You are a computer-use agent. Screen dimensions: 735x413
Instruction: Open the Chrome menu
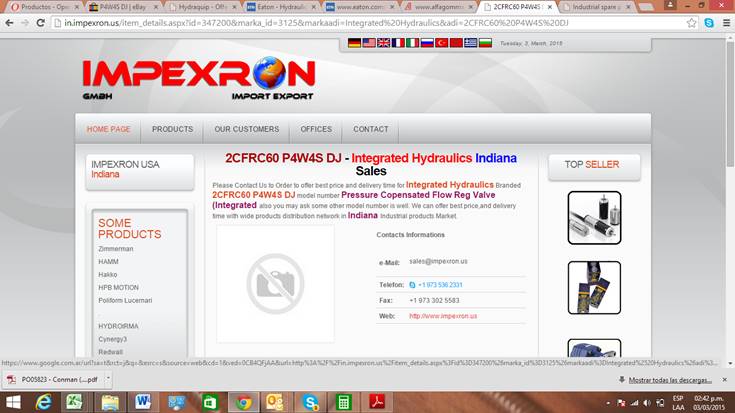point(726,23)
